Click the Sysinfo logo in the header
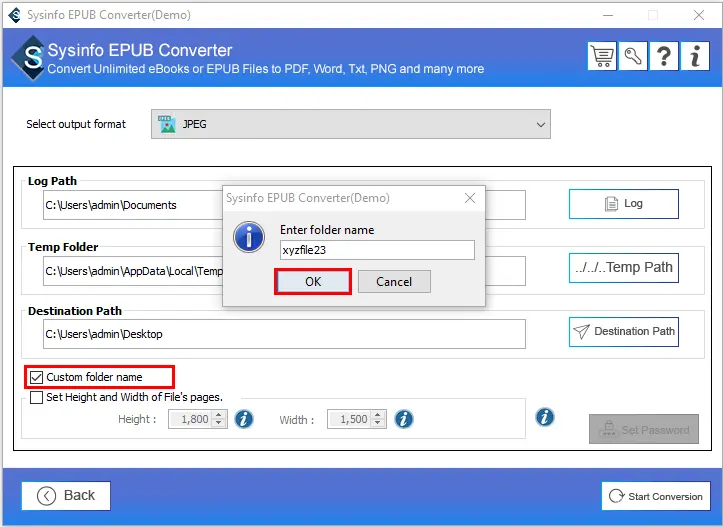This screenshot has width=723, height=527. click(30, 58)
